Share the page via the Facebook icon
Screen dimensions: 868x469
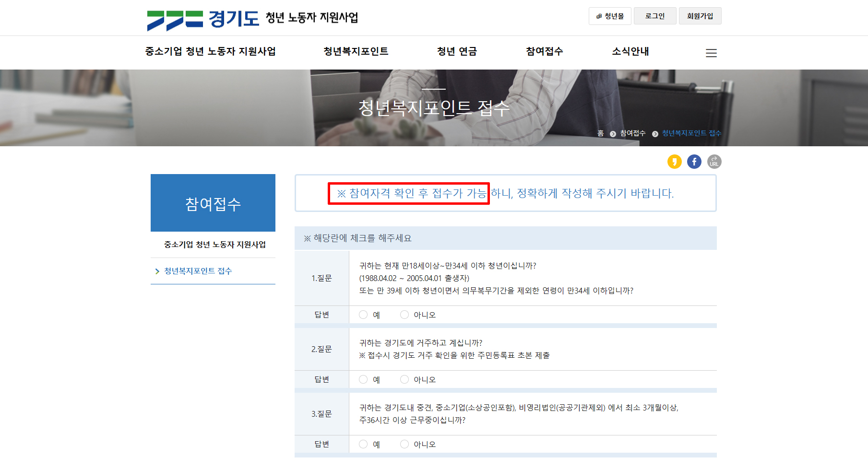(694, 162)
